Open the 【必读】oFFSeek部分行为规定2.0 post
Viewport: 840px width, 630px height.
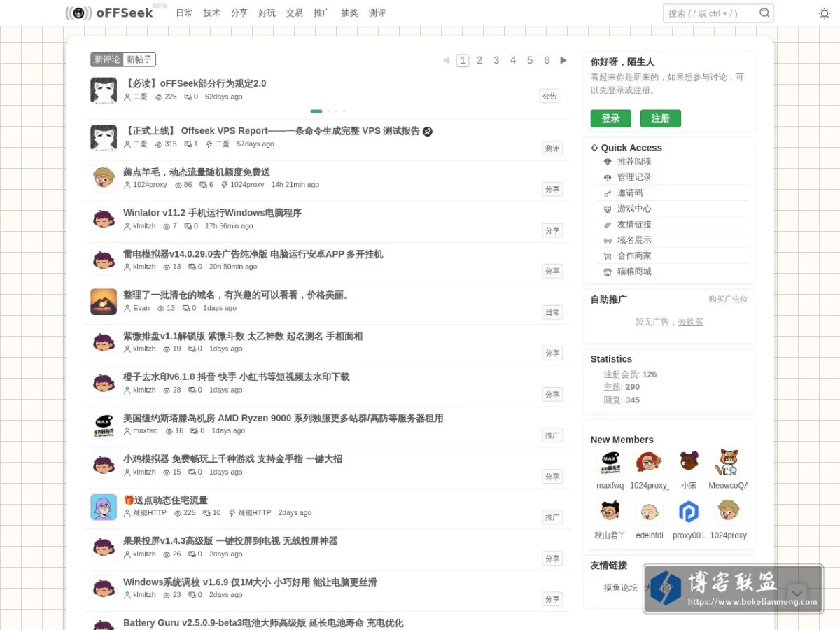[195, 83]
